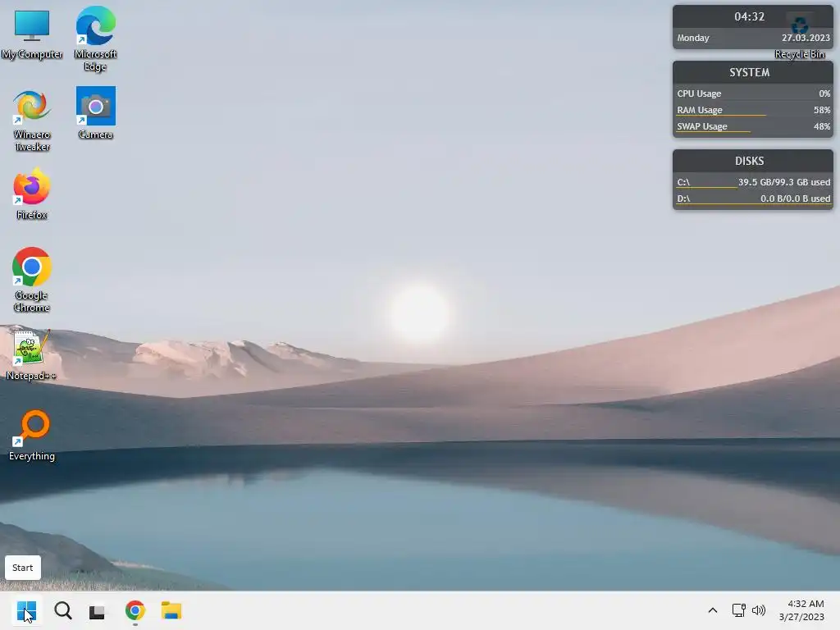This screenshot has height=630, width=840.
Task: Open the My Computer desktop icon
Action: click(32, 34)
